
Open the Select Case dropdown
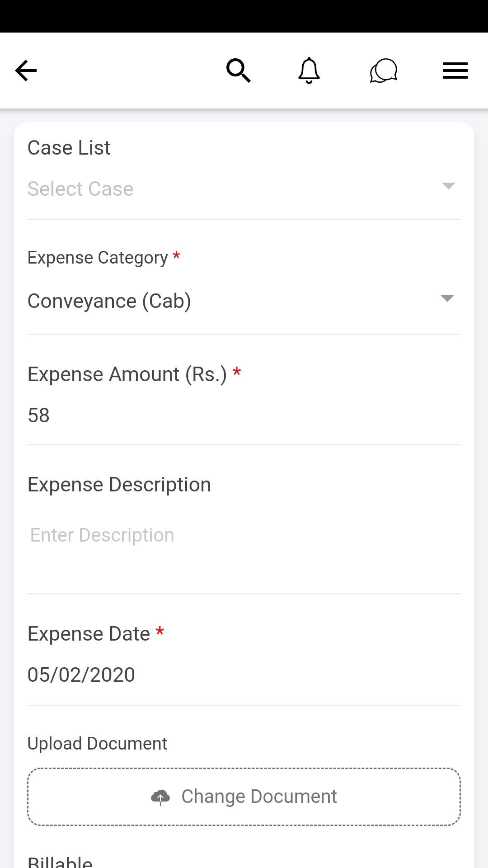226,189
